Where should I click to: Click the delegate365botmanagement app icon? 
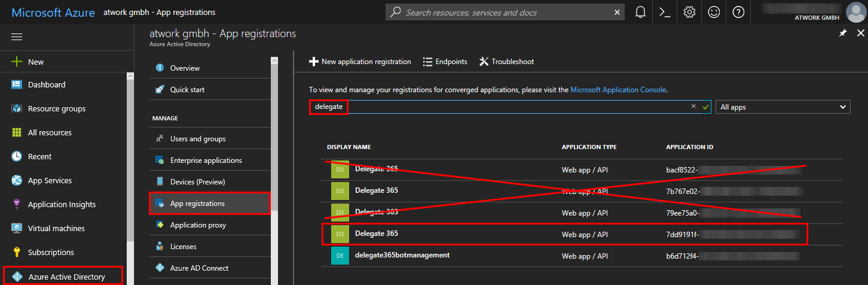339,256
